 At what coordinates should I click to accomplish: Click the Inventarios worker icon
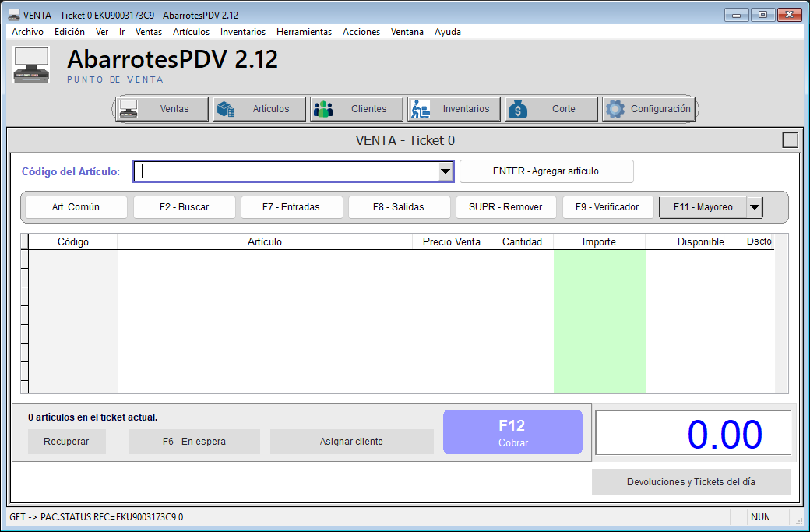pos(421,109)
